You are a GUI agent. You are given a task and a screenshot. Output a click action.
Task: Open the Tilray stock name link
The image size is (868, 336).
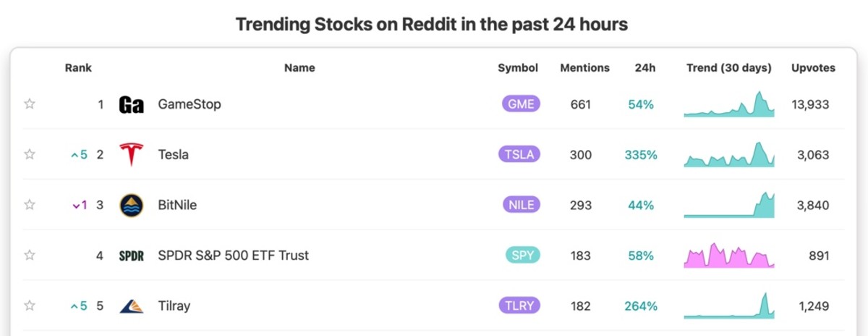174,306
